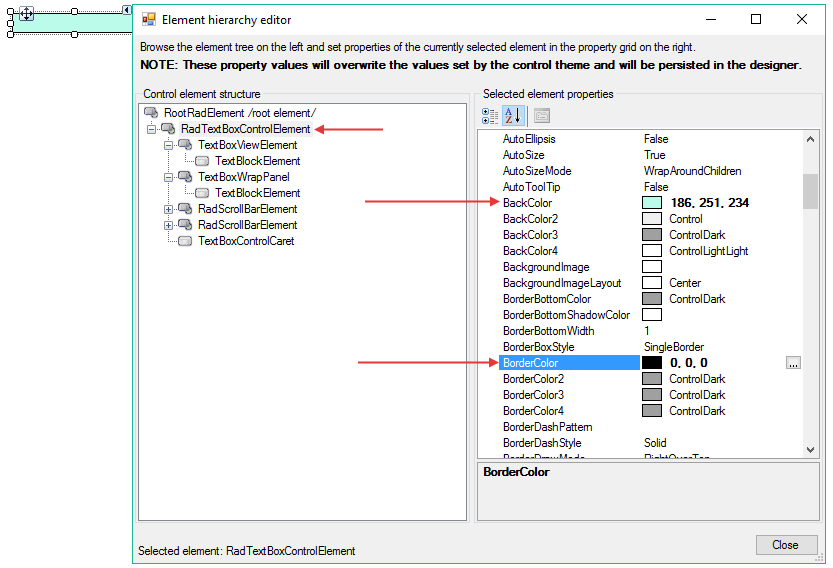Select the AutoEllipsis property row

(x=641, y=139)
